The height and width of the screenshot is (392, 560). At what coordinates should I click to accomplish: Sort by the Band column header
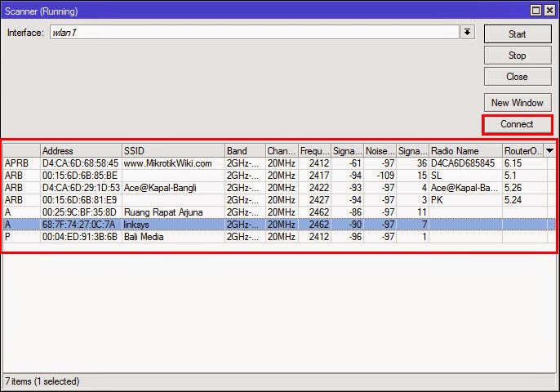pos(244,151)
